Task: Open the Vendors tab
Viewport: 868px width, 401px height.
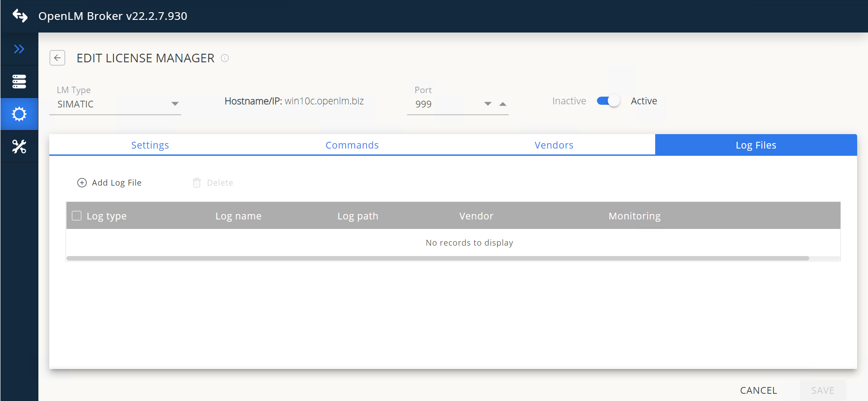Action: pyautogui.click(x=554, y=145)
